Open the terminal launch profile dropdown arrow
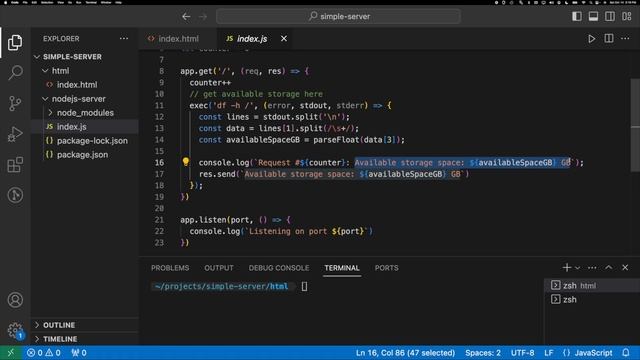The width and height of the screenshot is (640, 360). [x=578, y=268]
